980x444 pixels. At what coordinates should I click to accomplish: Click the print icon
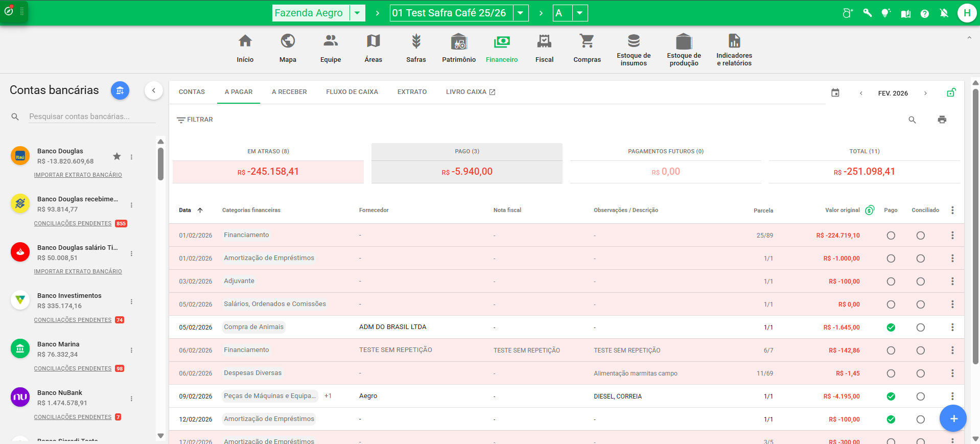pos(942,120)
